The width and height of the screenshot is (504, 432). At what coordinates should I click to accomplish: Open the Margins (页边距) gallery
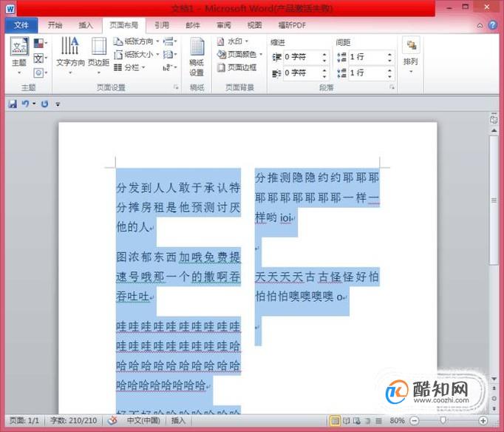click(x=99, y=55)
